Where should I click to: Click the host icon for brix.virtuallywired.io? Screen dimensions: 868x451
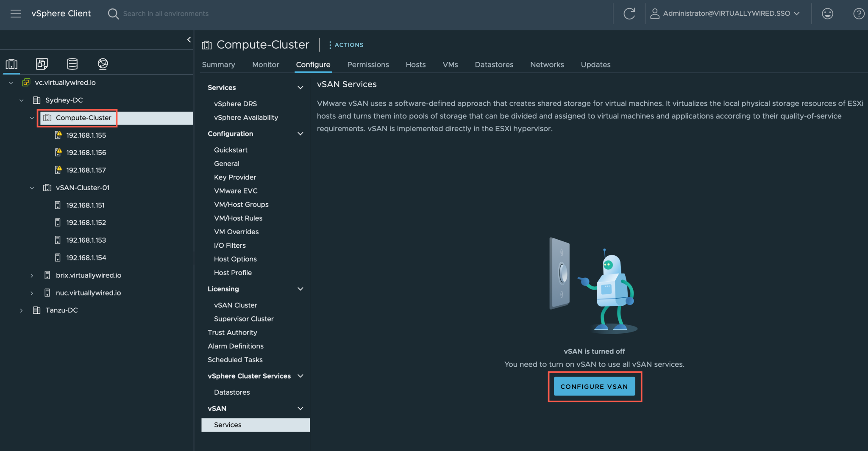click(x=47, y=275)
